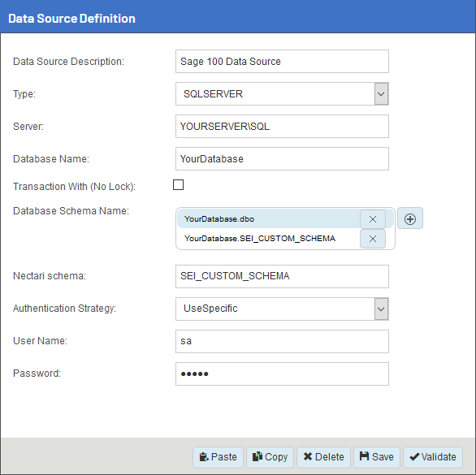
Task: Enable Transaction With (No Lock) checkbox
Action: tap(178, 185)
